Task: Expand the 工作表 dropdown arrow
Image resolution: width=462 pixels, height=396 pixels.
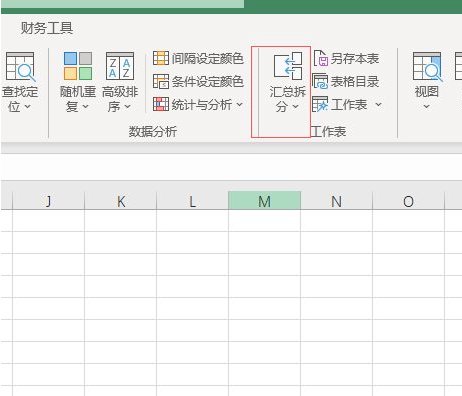Action: point(378,105)
